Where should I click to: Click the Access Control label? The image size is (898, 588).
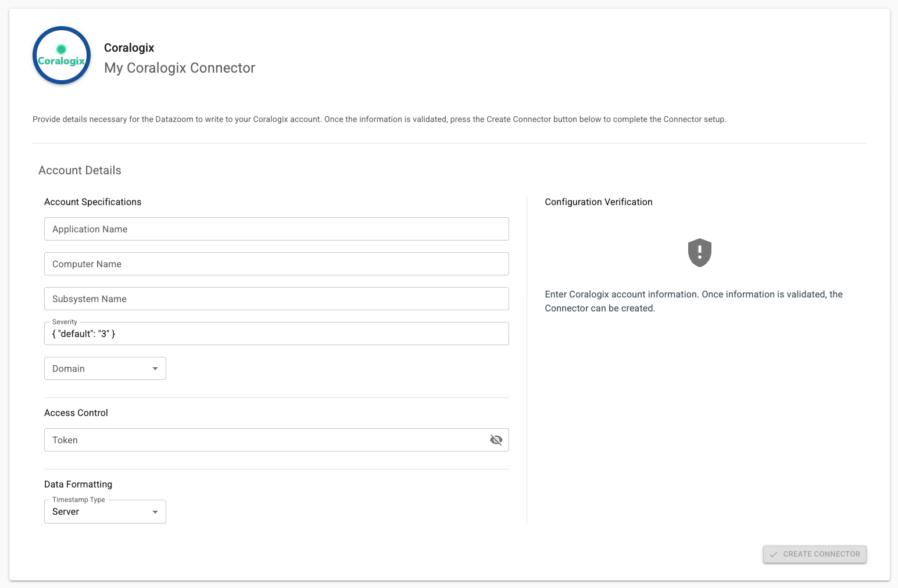click(76, 413)
